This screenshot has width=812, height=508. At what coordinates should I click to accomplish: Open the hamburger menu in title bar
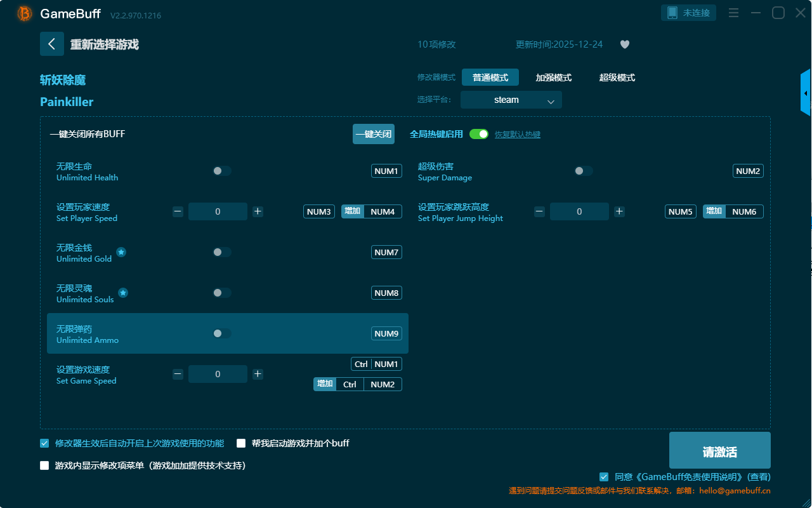733,13
